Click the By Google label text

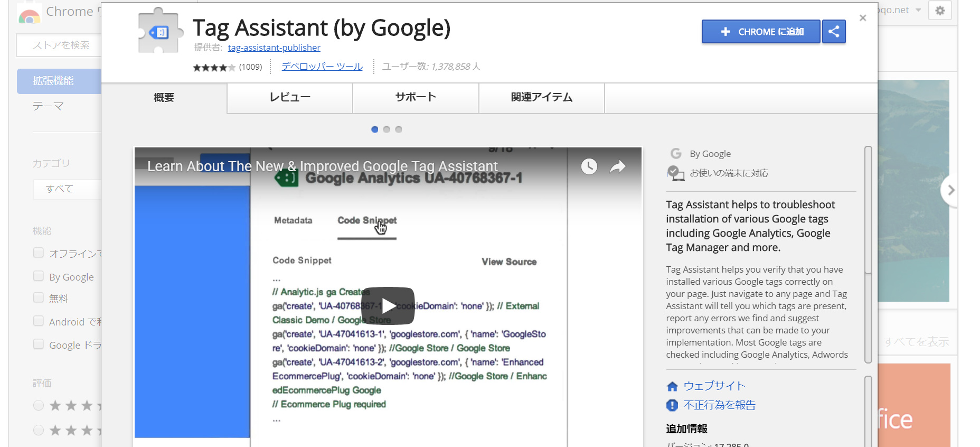pos(710,154)
